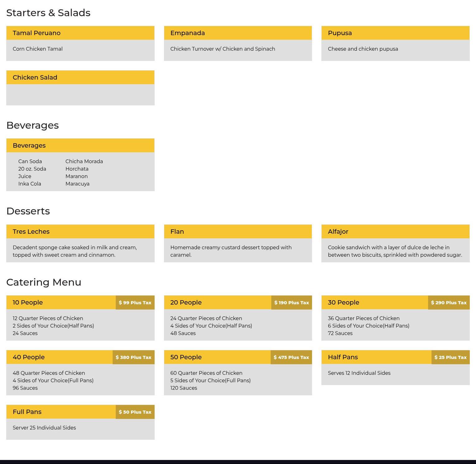This screenshot has width=476, height=464.
Task: Click the '24 Sauces' line
Action: click(x=25, y=333)
